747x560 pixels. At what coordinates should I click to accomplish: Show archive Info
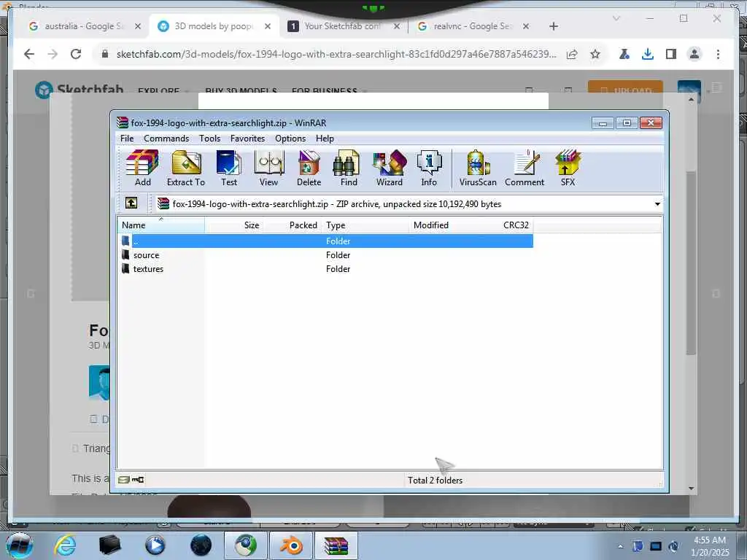click(429, 168)
